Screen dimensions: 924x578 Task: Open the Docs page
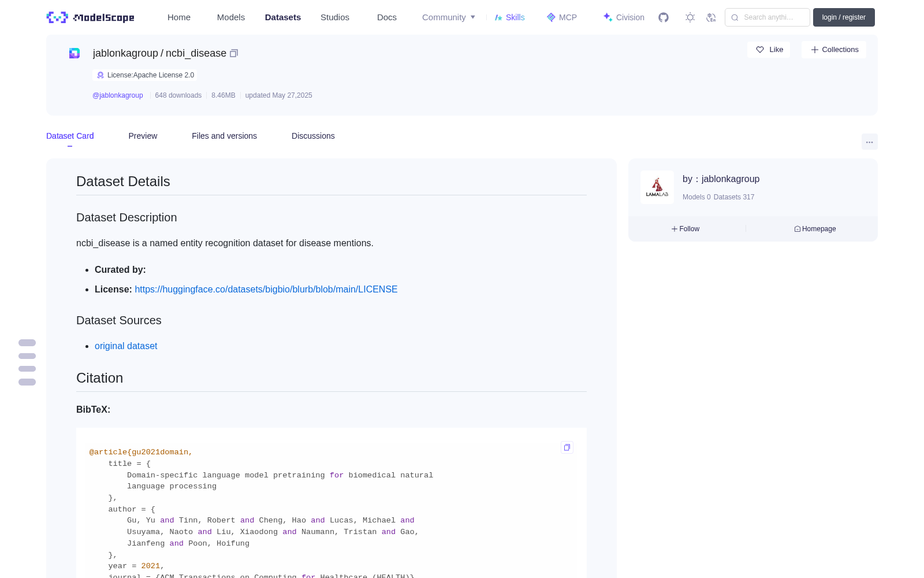tap(387, 17)
